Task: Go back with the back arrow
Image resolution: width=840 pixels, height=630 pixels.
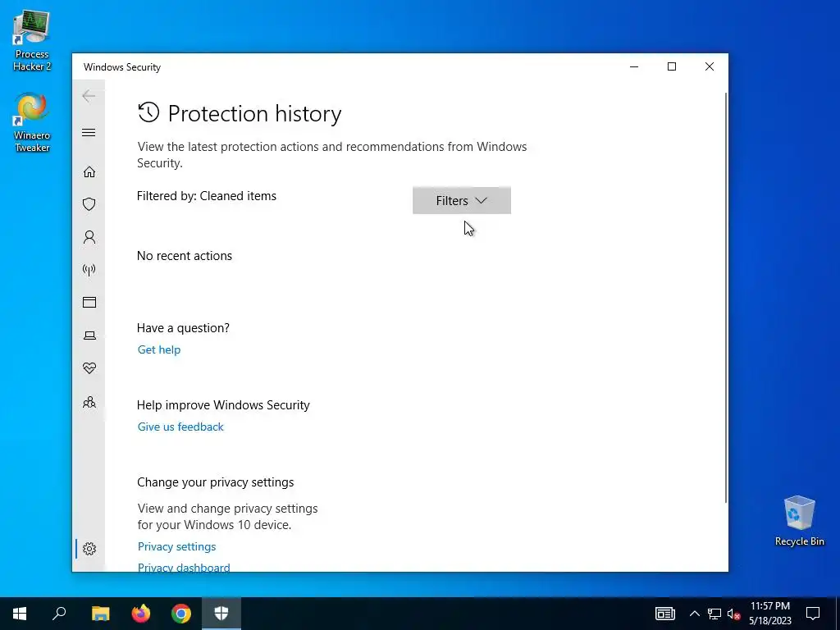Action: [89, 97]
